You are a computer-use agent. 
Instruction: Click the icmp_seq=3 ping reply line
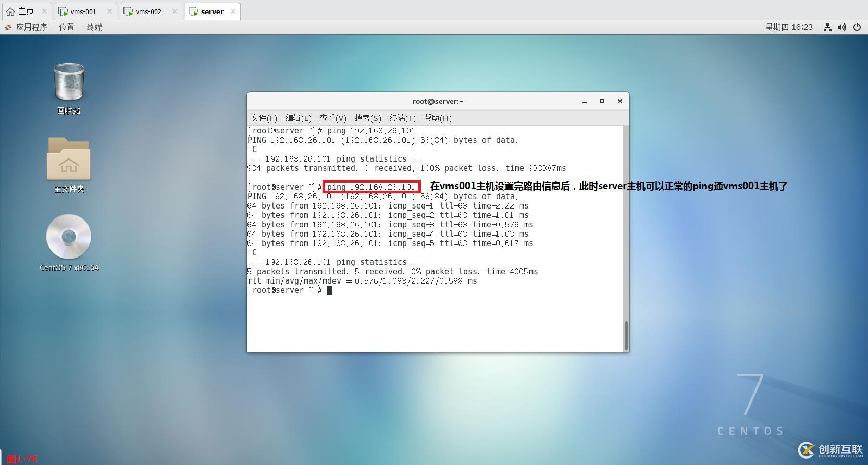click(x=390, y=225)
